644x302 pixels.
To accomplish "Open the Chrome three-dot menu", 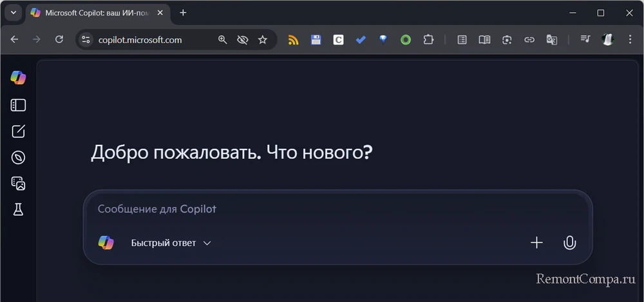I will [629, 40].
